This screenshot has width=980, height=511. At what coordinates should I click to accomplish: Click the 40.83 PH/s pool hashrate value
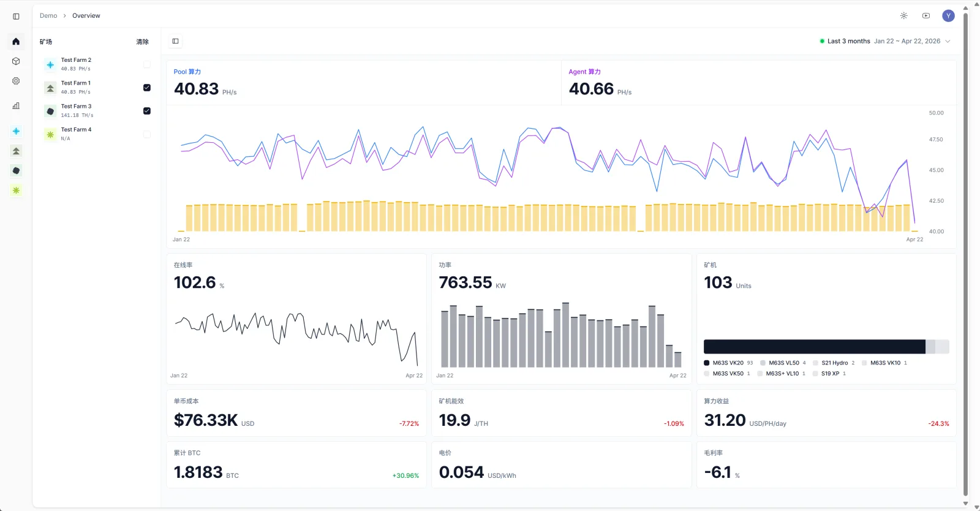coord(205,89)
